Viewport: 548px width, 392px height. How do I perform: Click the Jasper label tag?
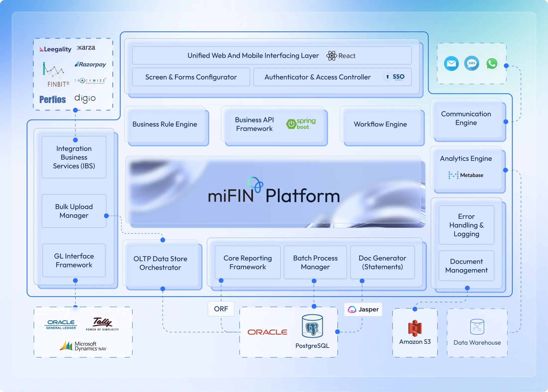[x=363, y=309]
